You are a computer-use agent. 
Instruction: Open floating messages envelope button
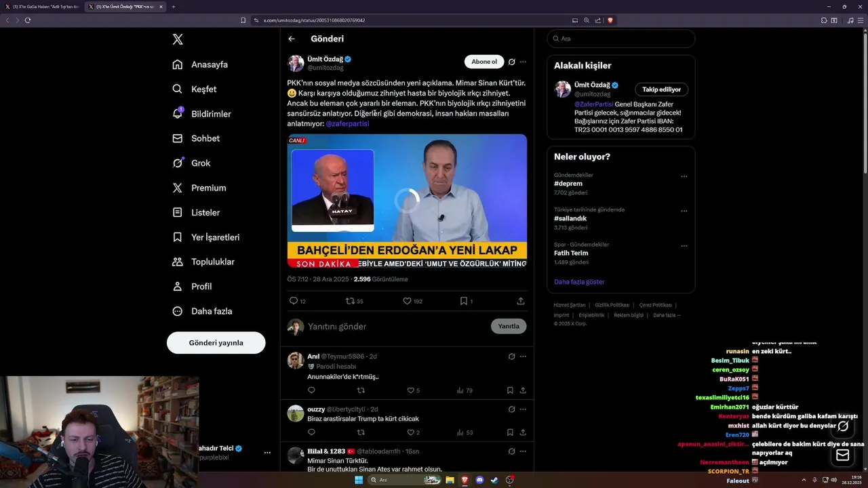click(x=843, y=455)
